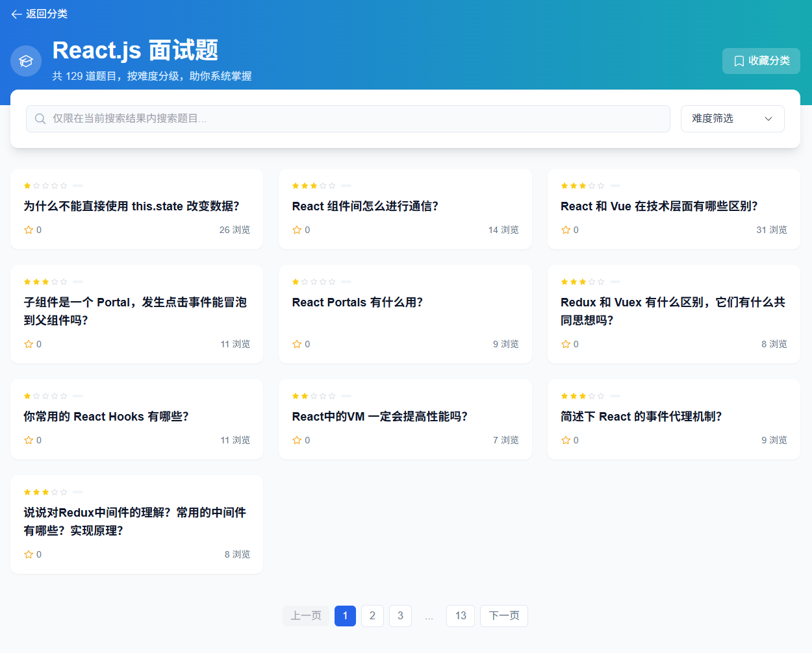Click difficulty stars on 'this.state 改变数据' card
Viewport: 812px width, 653px height.
45,186
